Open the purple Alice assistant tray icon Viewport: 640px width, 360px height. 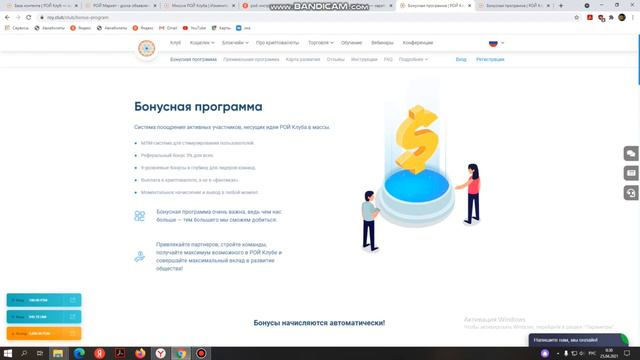click(x=545, y=353)
